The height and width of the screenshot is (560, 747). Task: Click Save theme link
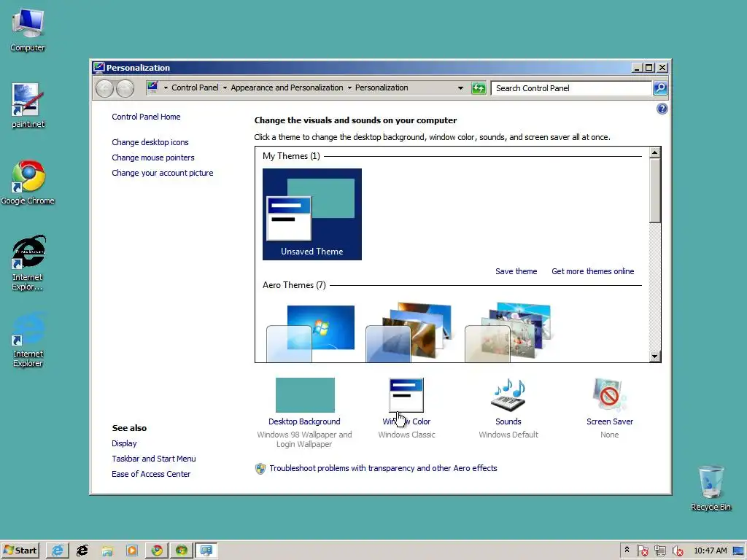tap(516, 271)
